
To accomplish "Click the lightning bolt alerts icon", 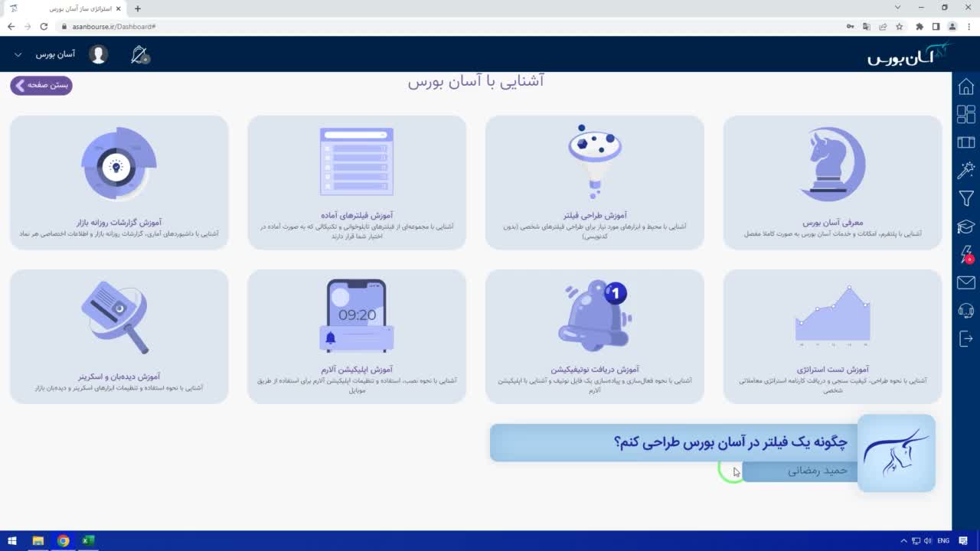I will click(967, 255).
